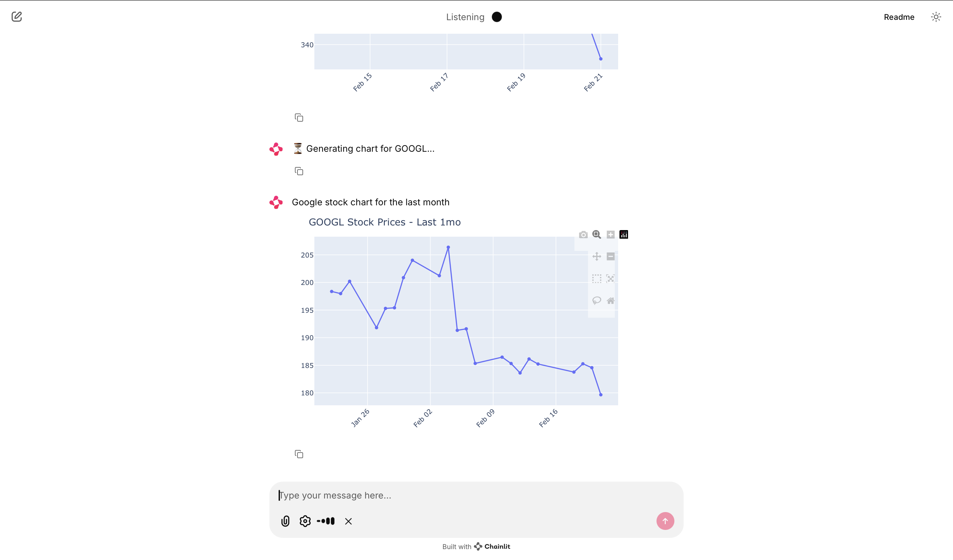Open the Readme page
Viewport: 953px width, 560px height.
pos(899,17)
